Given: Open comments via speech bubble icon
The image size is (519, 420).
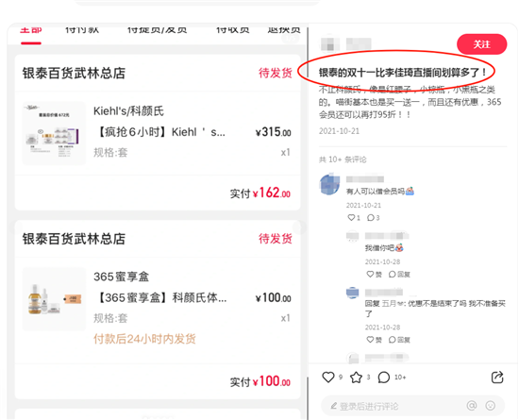Looking at the screenshot, I should (384, 377).
